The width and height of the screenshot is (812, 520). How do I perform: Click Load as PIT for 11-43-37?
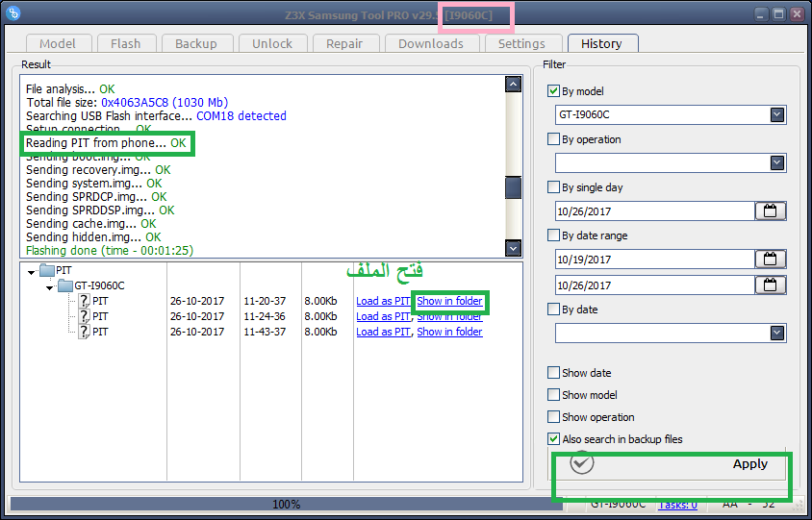pos(383,332)
